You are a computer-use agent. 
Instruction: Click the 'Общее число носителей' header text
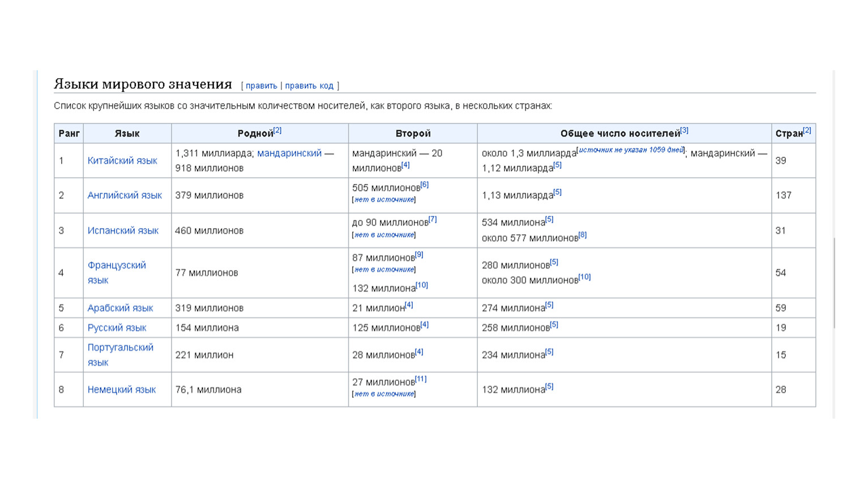click(620, 134)
